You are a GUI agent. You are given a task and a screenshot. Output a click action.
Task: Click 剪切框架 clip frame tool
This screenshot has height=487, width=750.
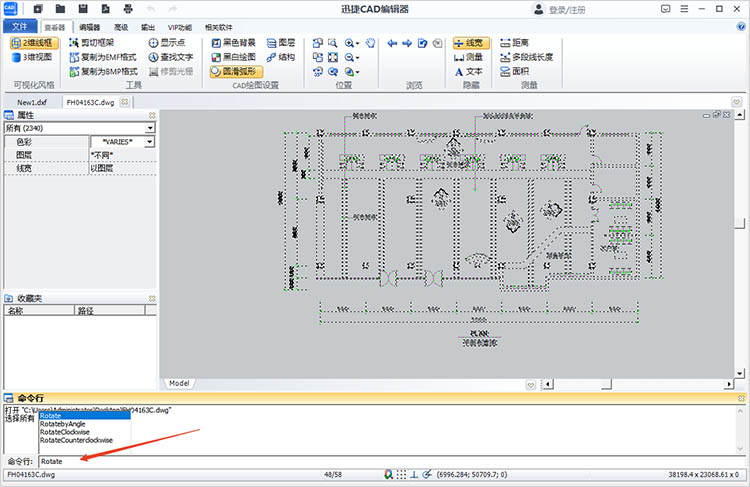pos(92,43)
